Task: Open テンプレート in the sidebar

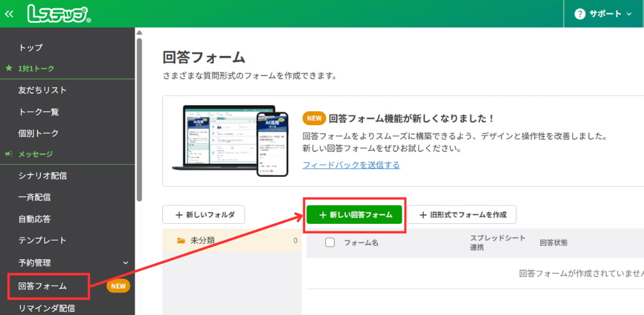Action: [42, 240]
